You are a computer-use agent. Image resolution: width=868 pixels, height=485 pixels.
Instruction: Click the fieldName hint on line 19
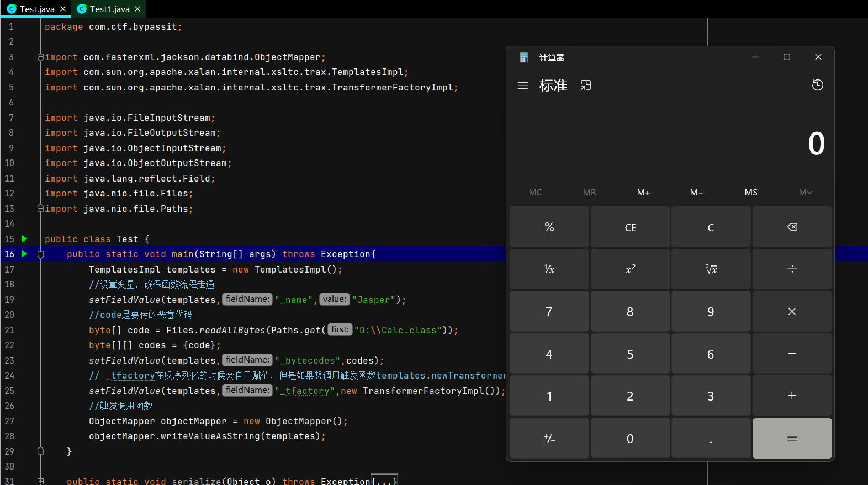coord(247,299)
